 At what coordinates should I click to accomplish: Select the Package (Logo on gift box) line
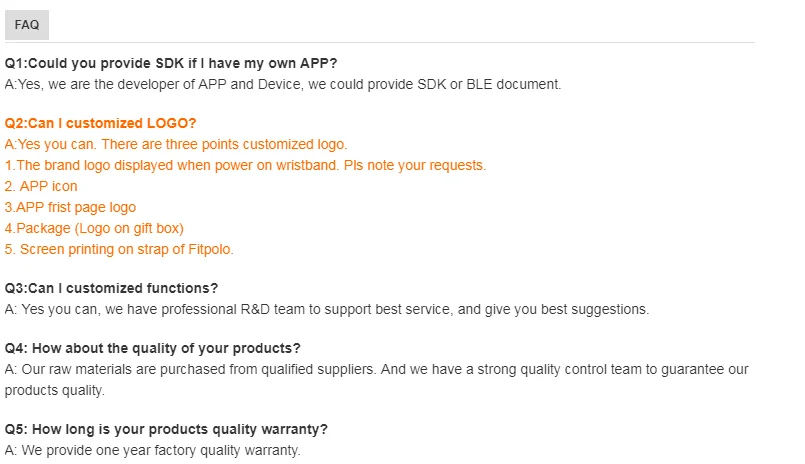point(94,228)
